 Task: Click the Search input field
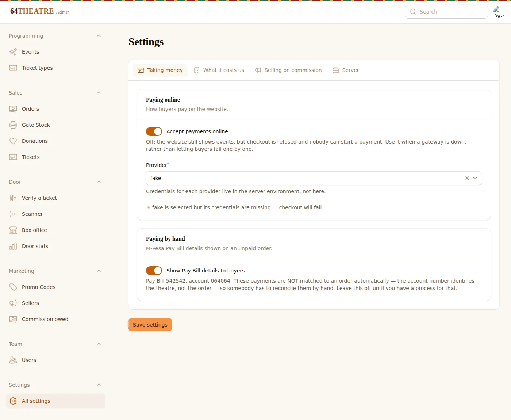[x=446, y=12]
